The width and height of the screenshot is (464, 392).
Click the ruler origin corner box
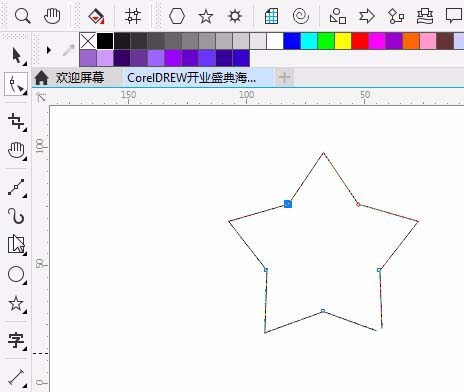pyautogui.click(x=41, y=97)
